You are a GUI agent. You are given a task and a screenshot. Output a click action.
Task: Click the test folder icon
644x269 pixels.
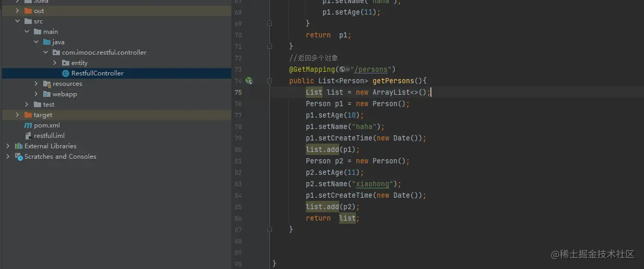coord(37,105)
